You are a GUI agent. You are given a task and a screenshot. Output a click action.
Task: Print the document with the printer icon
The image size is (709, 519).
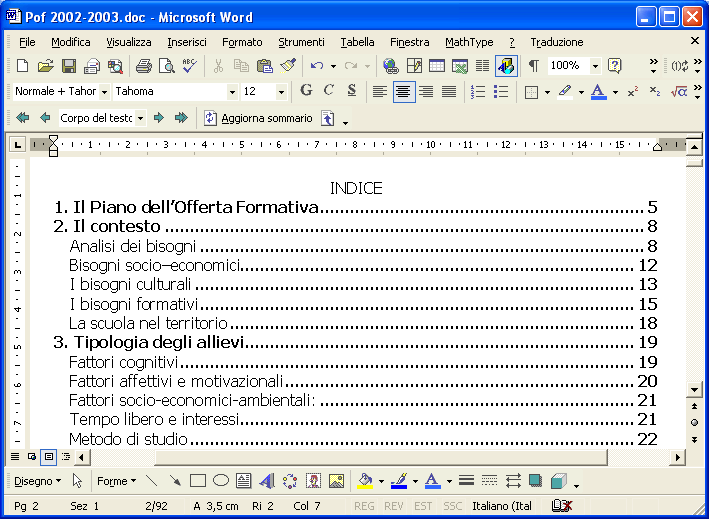point(144,66)
